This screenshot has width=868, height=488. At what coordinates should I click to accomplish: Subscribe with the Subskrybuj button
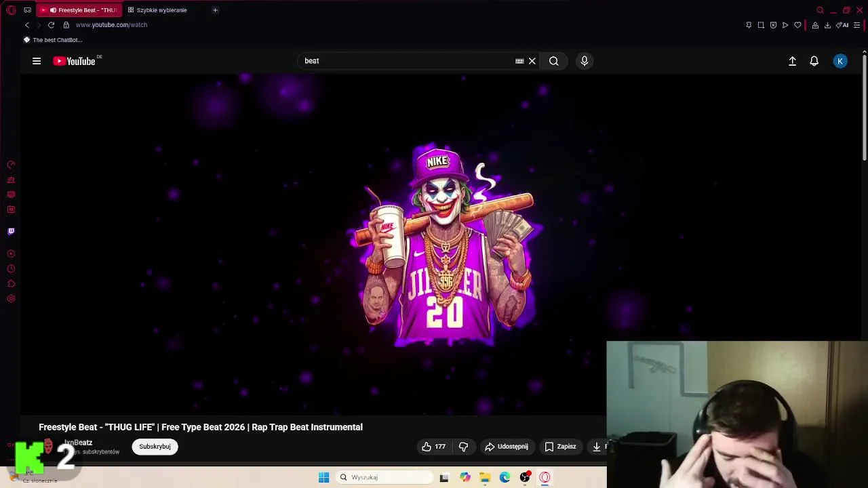[155, 447]
